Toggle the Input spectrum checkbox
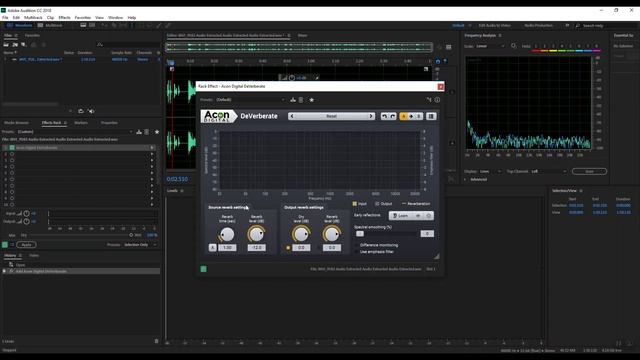Viewport: 640px width, 360px height. pyautogui.click(x=355, y=203)
